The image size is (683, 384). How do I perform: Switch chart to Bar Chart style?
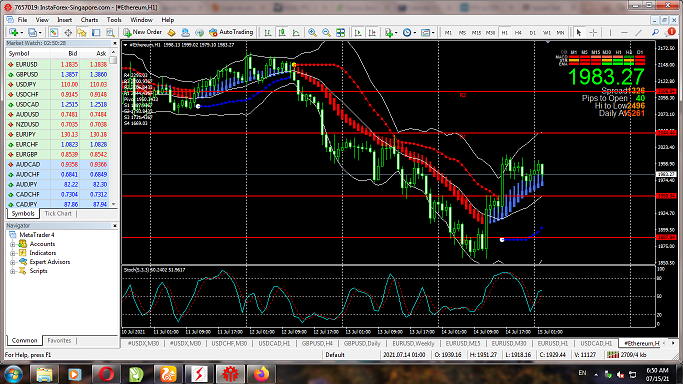point(268,33)
